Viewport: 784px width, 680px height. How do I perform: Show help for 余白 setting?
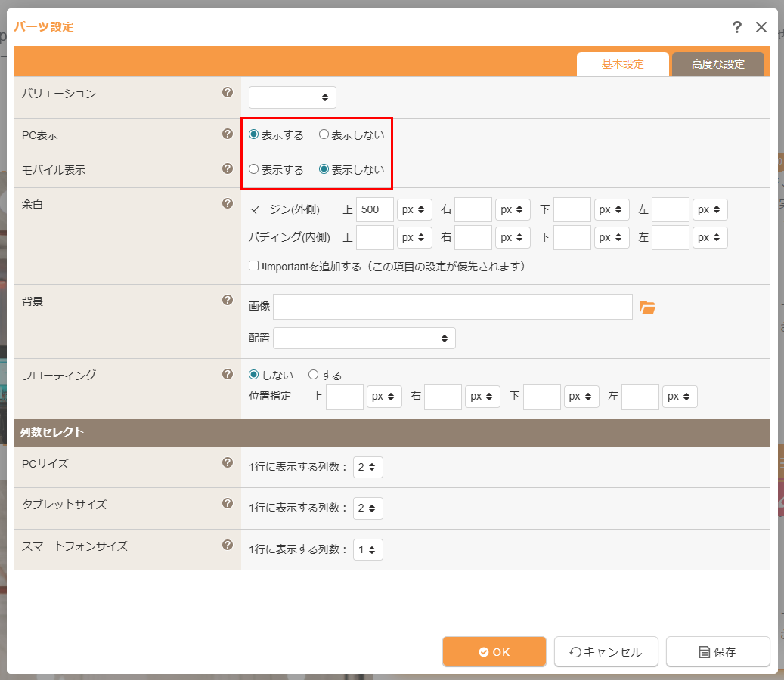228,203
